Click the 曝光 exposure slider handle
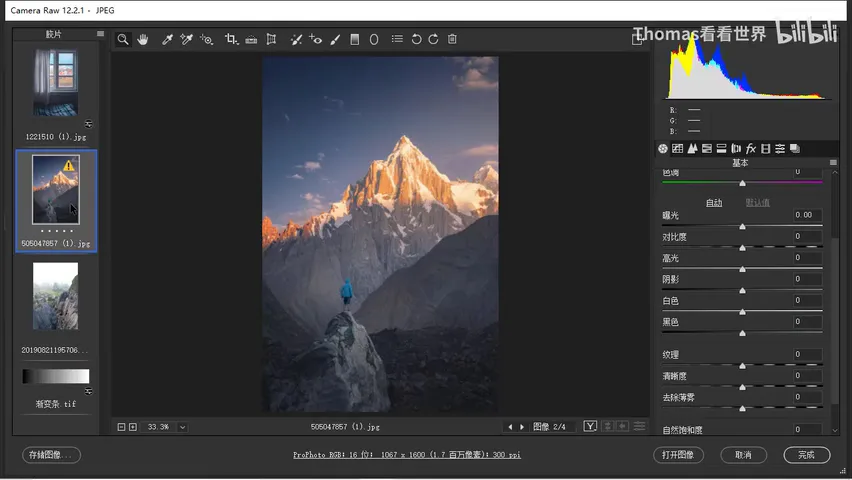 click(742, 226)
